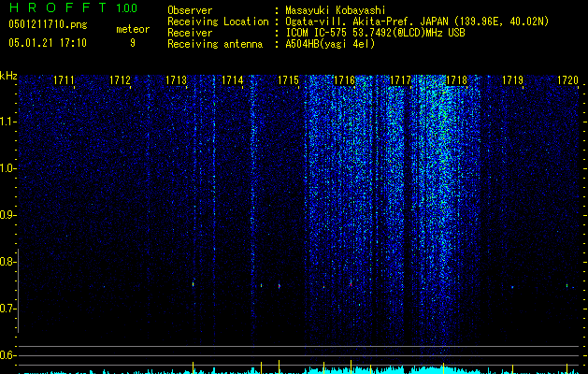Click the 1714 time marker

[233, 80]
